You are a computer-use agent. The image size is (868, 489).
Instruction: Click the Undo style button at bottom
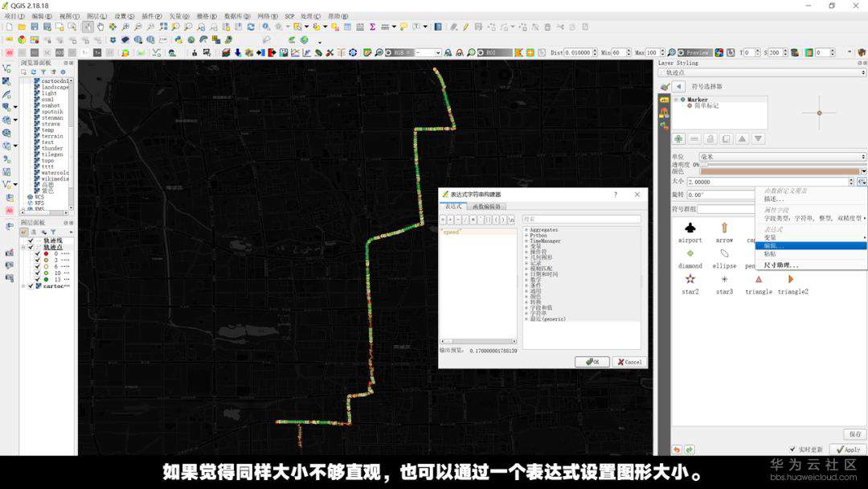(677, 450)
